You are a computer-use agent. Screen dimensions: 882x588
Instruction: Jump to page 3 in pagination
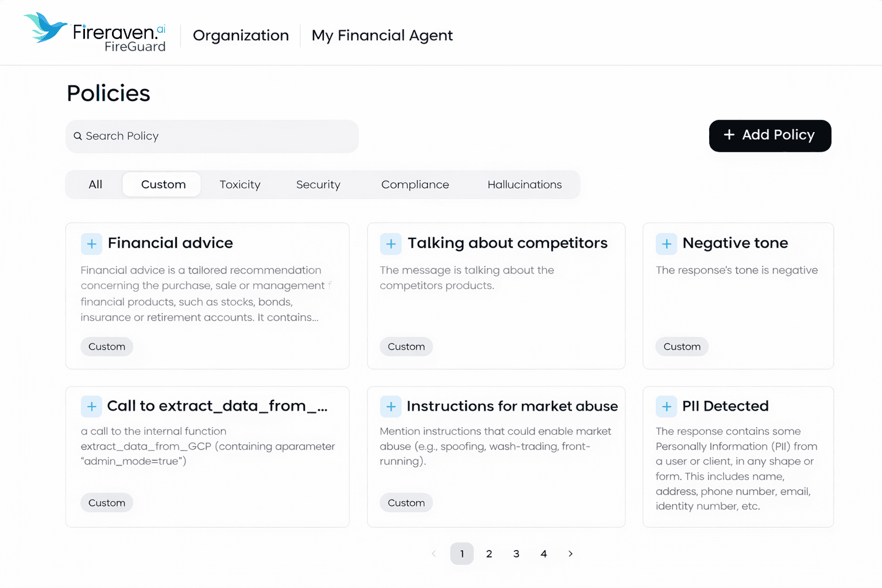coord(516,554)
